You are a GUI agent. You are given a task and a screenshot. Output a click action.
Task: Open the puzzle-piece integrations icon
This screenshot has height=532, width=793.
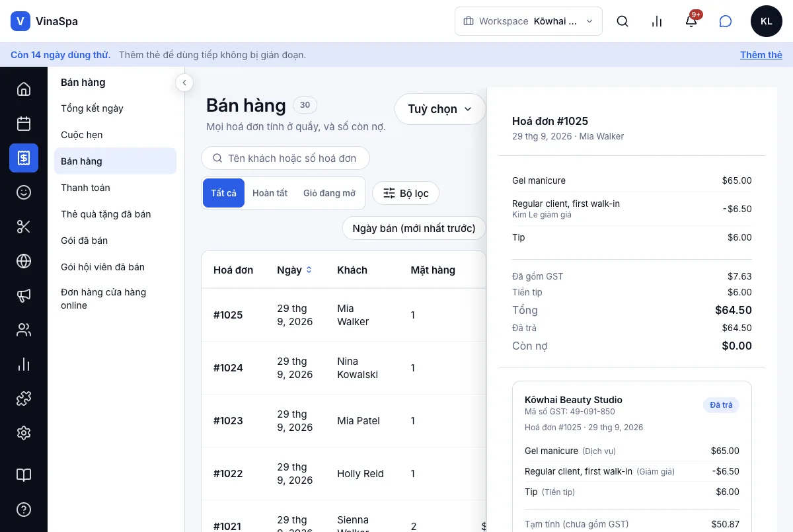tap(24, 399)
